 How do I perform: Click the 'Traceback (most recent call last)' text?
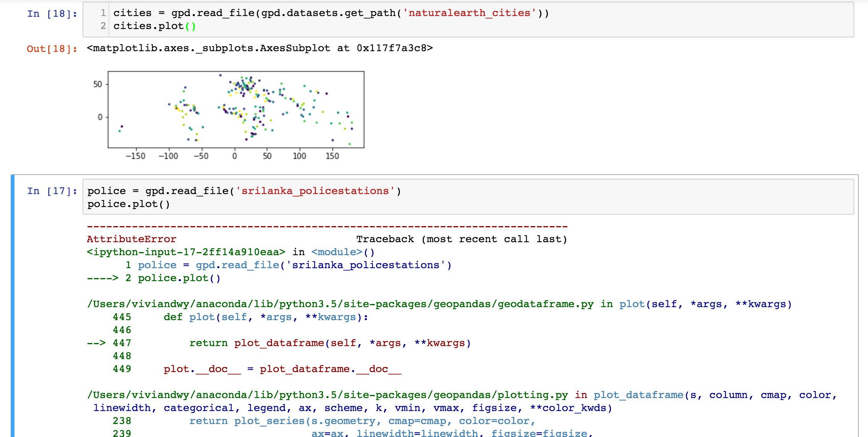coord(462,239)
